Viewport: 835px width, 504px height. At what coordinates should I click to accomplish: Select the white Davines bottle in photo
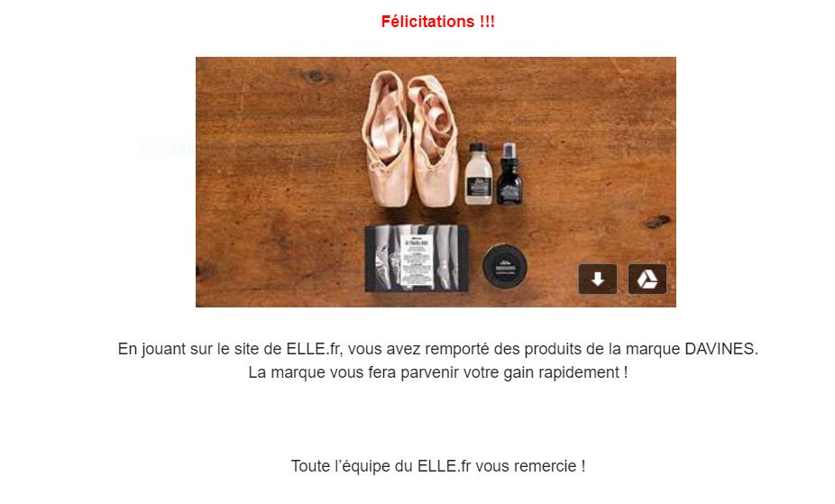tap(478, 174)
